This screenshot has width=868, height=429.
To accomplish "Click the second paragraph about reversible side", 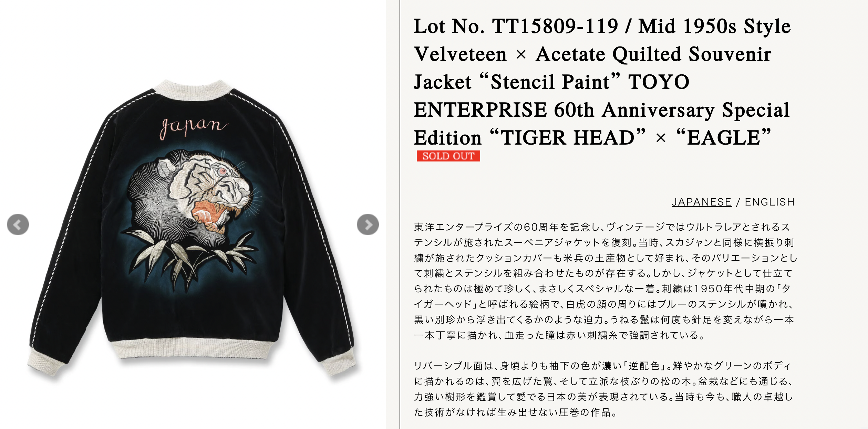I will pyautogui.click(x=603, y=389).
